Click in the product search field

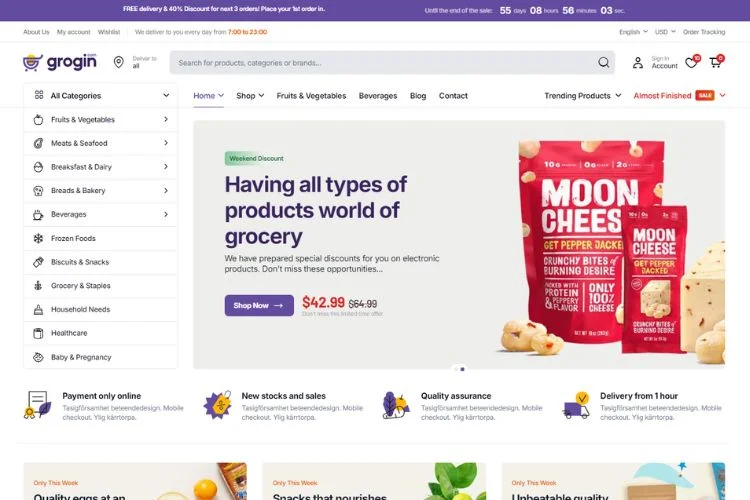point(383,63)
